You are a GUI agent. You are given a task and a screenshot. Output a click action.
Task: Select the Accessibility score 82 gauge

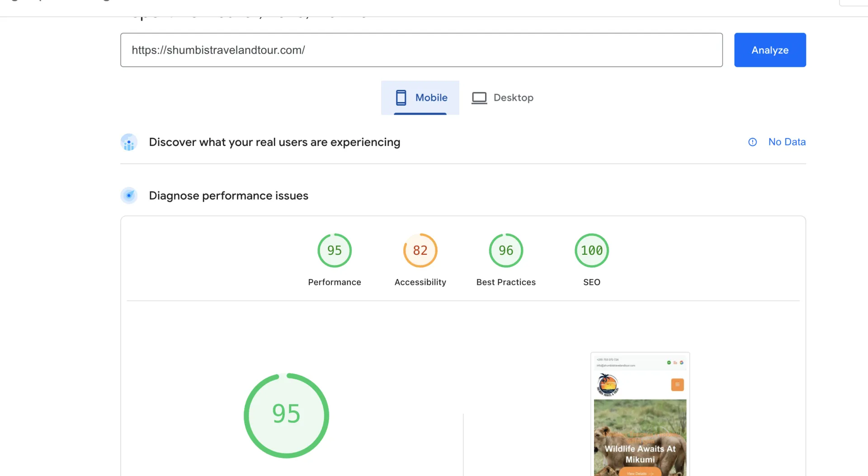tap(420, 250)
